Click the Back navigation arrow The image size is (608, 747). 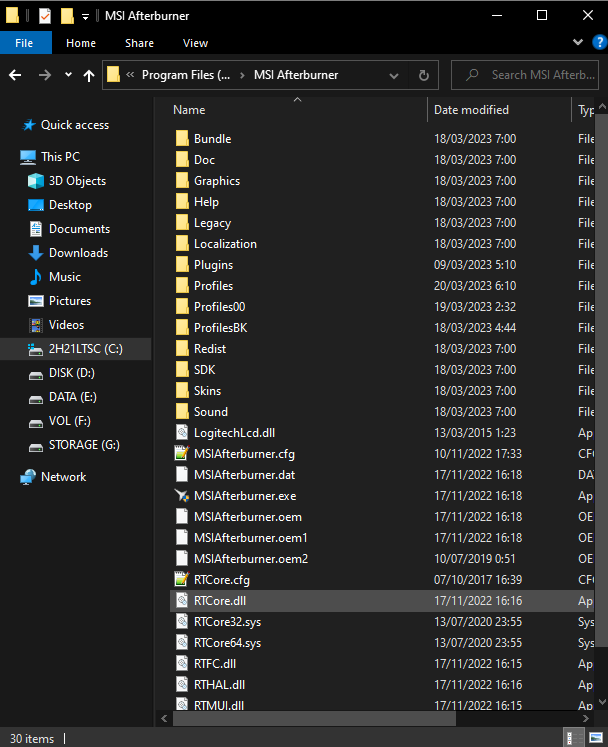point(15,75)
